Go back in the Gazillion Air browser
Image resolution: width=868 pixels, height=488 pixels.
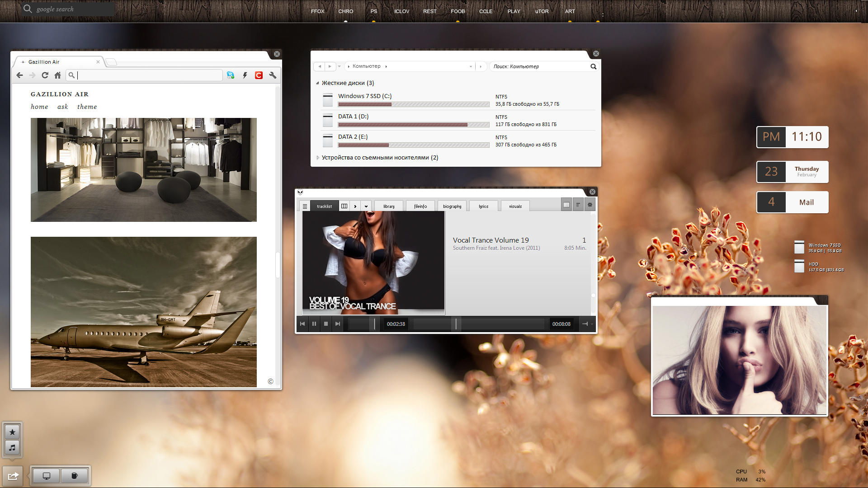coord(19,75)
